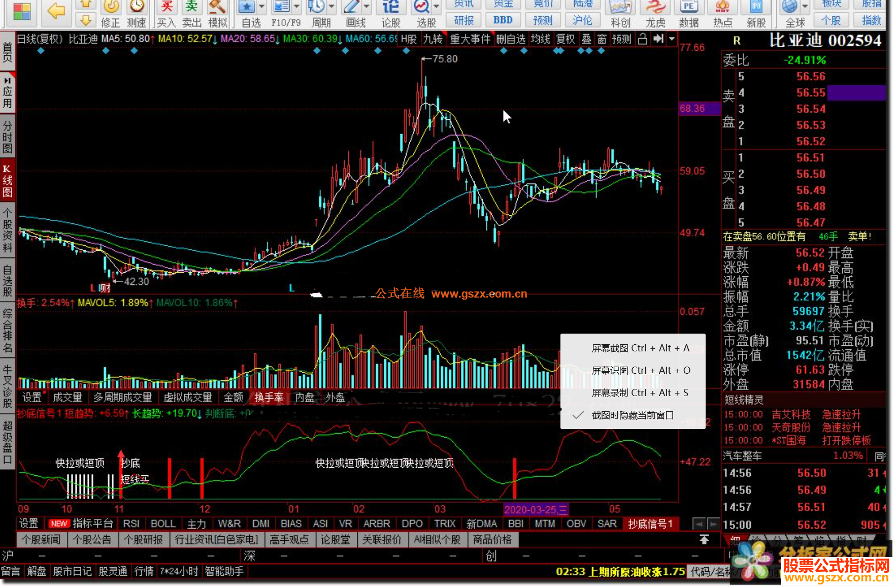The width and height of the screenshot is (896, 588).
Task: Expand the 周期 period dropdown arrow
Action: pos(331,7)
